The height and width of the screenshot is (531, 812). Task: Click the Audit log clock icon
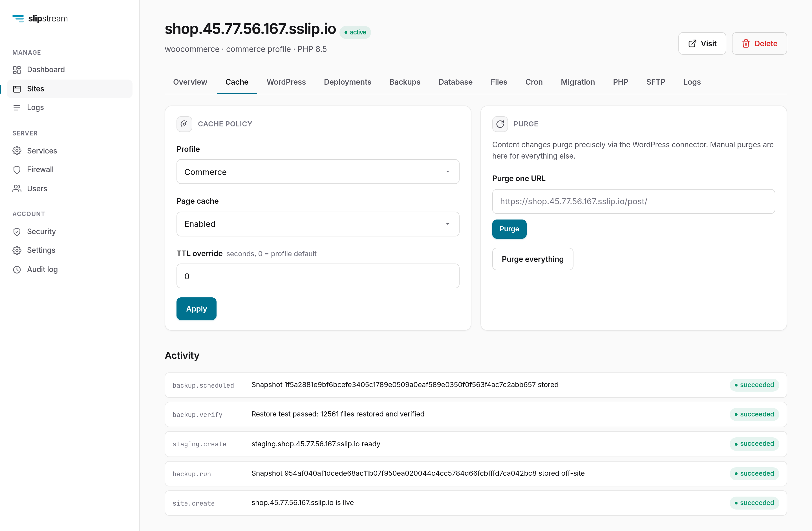click(17, 269)
